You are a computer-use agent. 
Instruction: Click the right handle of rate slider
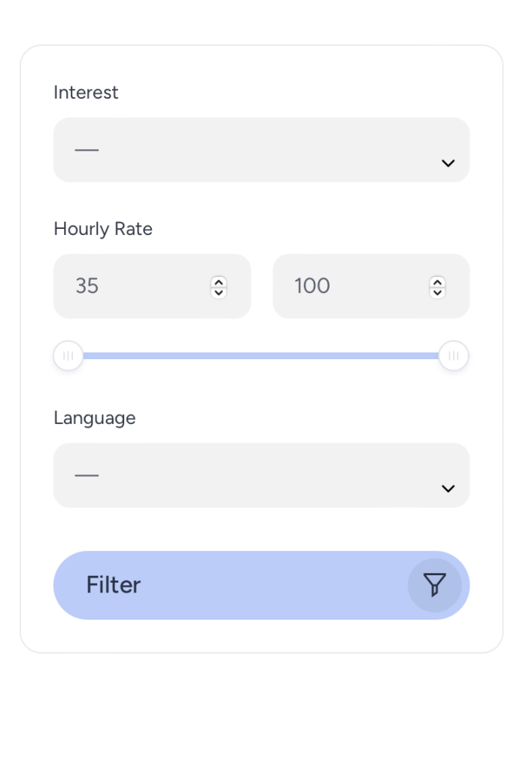tap(454, 356)
